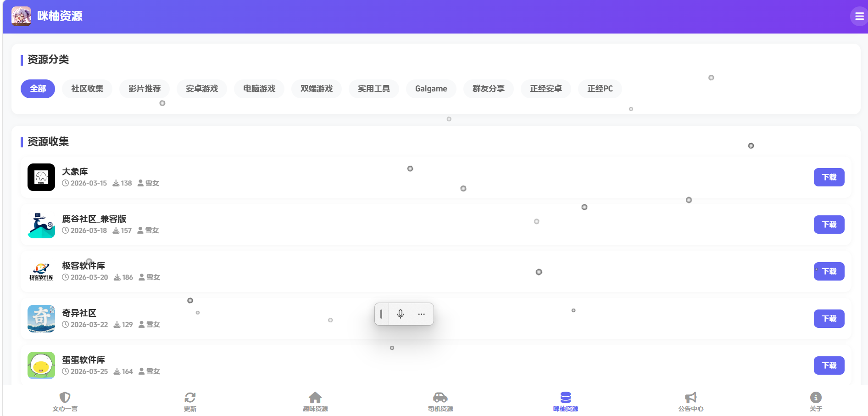Click the 资源分类 section heading

tap(48, 60)
